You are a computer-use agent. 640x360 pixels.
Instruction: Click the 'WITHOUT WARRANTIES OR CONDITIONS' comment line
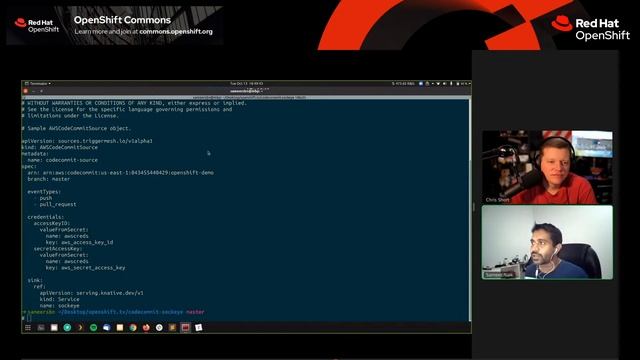tap(134, 103)
